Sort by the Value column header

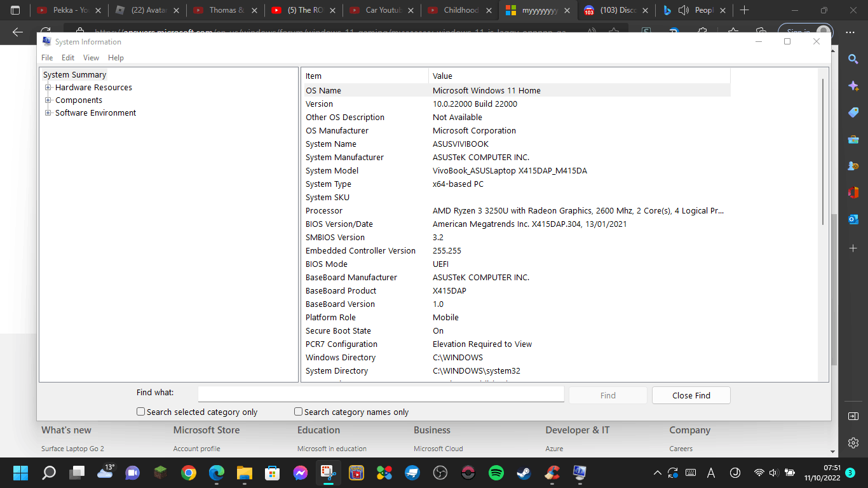(x=580, y=76)
